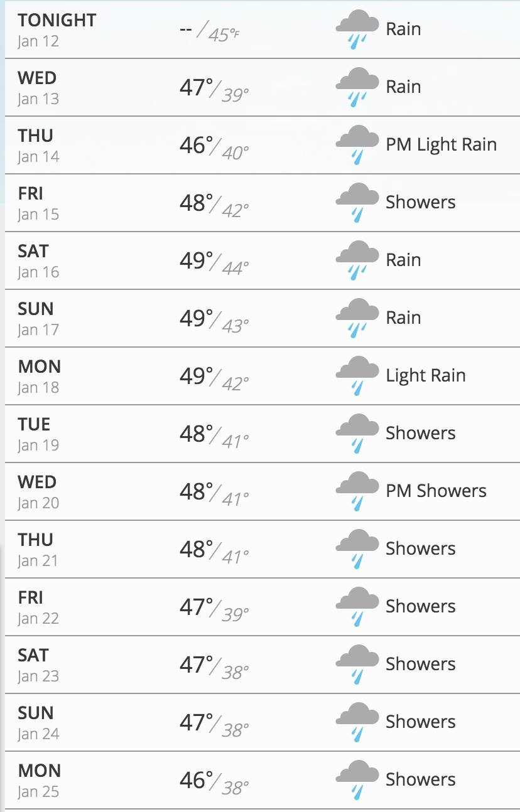Image resolution: width=520 pixels, height=812 pixels.
Task: Click the Light Rain text for Mon Jan 18
Action: pos(426,376)
